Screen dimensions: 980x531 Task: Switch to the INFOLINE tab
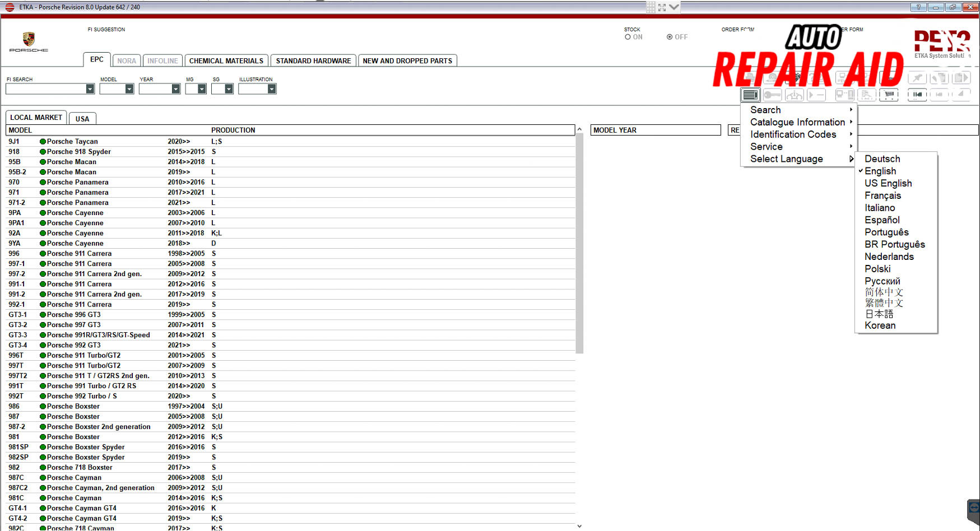(162, 60)
